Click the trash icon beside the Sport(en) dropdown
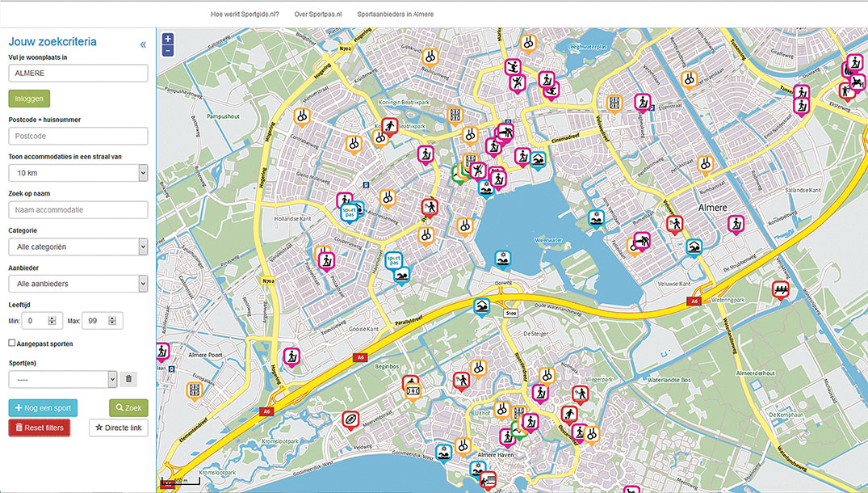The image size is (868, 493). [129, 379]
